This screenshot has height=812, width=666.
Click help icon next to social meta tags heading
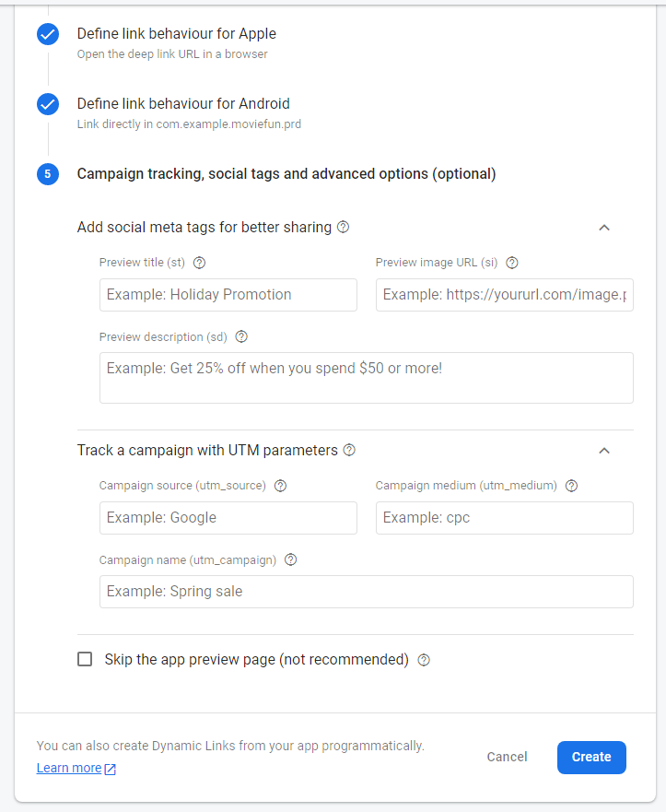click(344, 227)
